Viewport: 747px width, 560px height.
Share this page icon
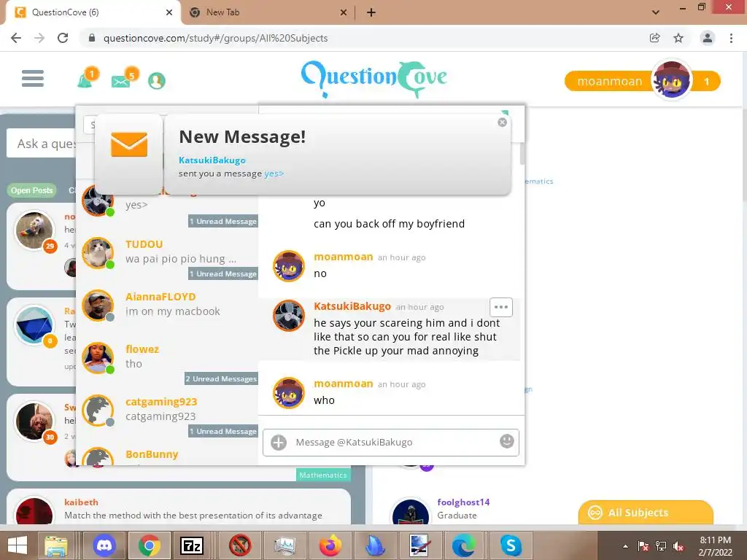pos(655,38)
